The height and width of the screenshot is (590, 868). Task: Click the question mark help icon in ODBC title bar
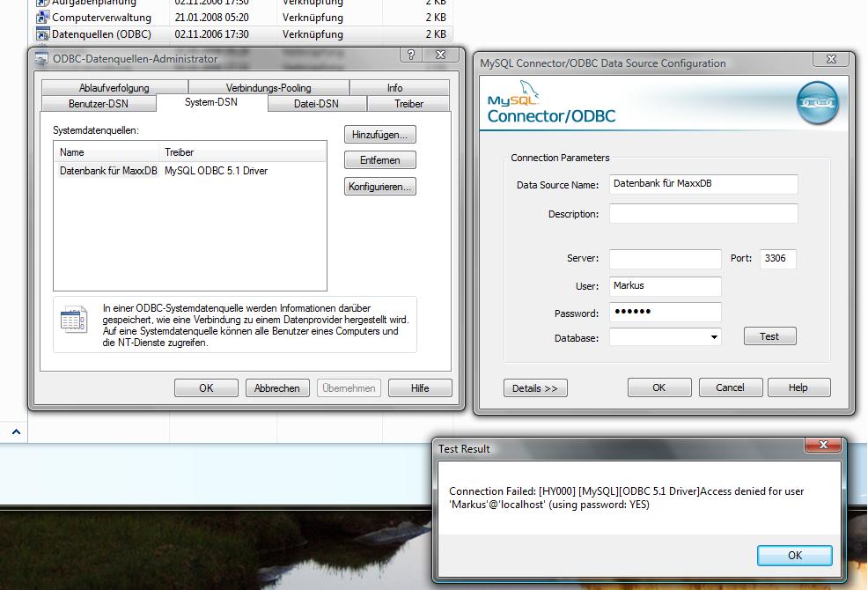[411, 55]
